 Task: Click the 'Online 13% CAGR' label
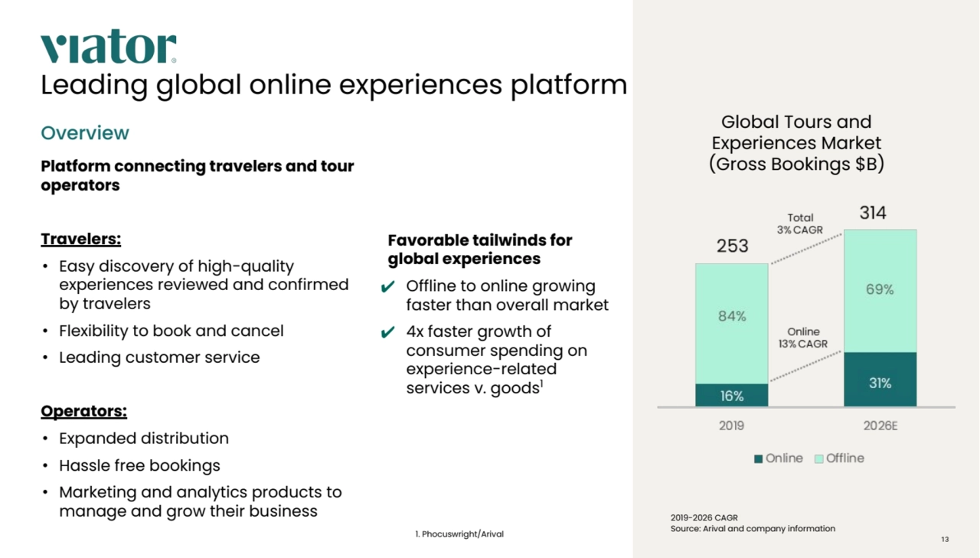tap(803, 338)
